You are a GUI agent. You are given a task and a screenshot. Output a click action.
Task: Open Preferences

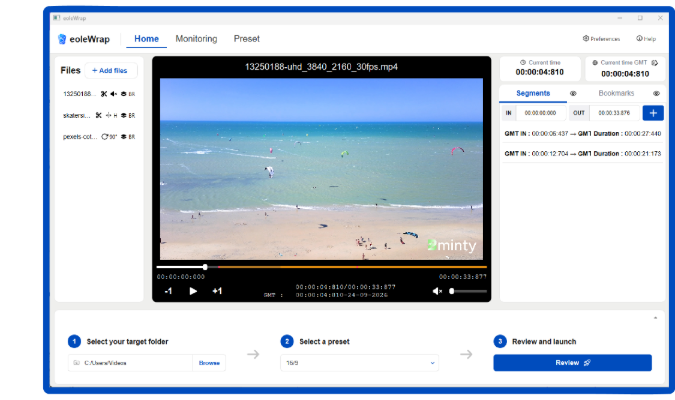point(601,39)
